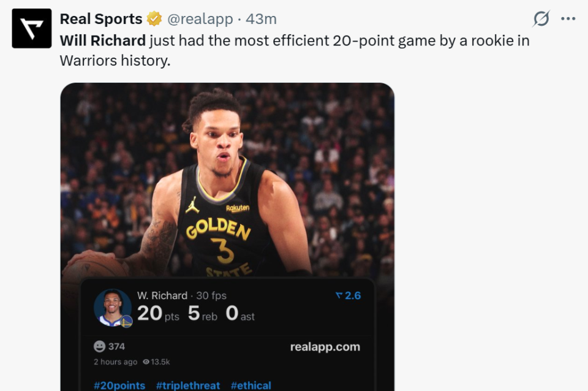Click the 2 hours ago label
The width and height of the screenshot is (588, 391).
point(115,362)
